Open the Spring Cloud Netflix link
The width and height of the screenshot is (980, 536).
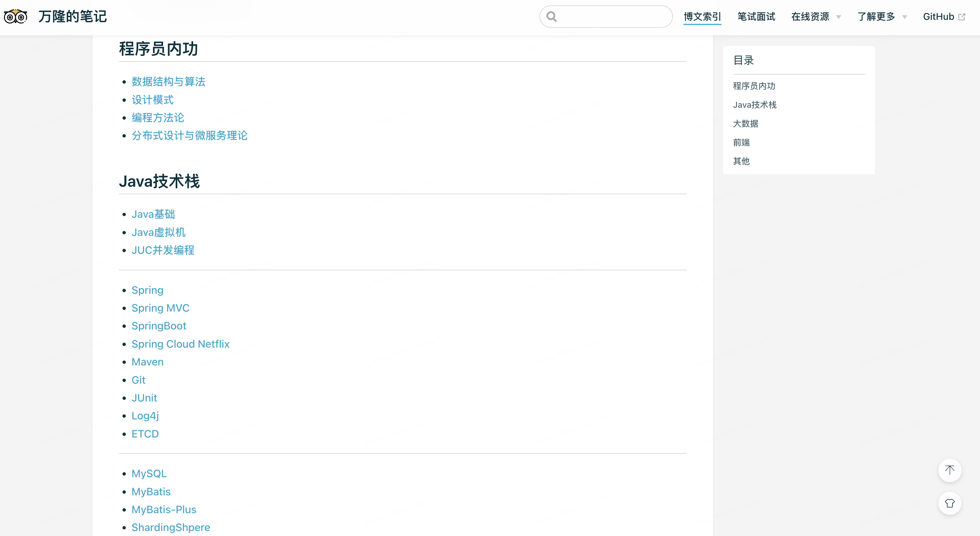point(181,344)
